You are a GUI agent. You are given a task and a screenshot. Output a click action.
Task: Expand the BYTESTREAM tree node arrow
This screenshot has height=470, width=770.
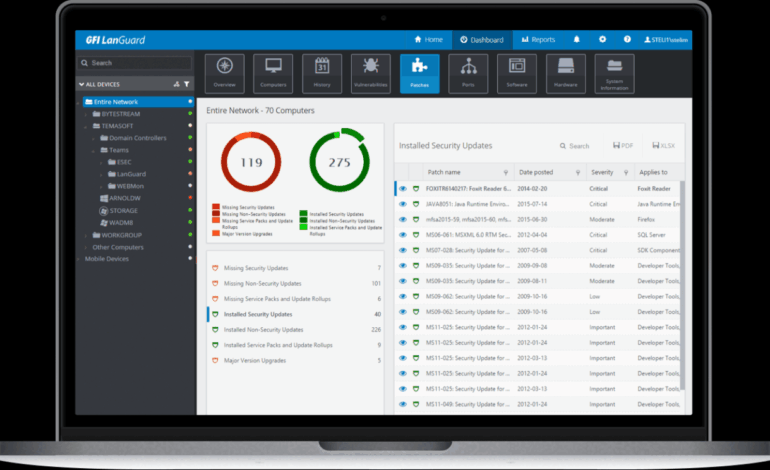click(85, 114)
